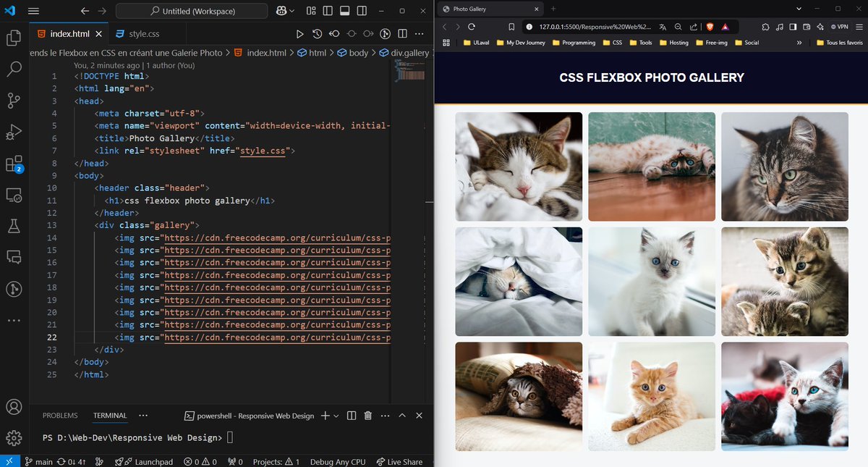Open the remote window indicator in status bar
The width and height of the screenshot is (868, 467).
point(9,461)
